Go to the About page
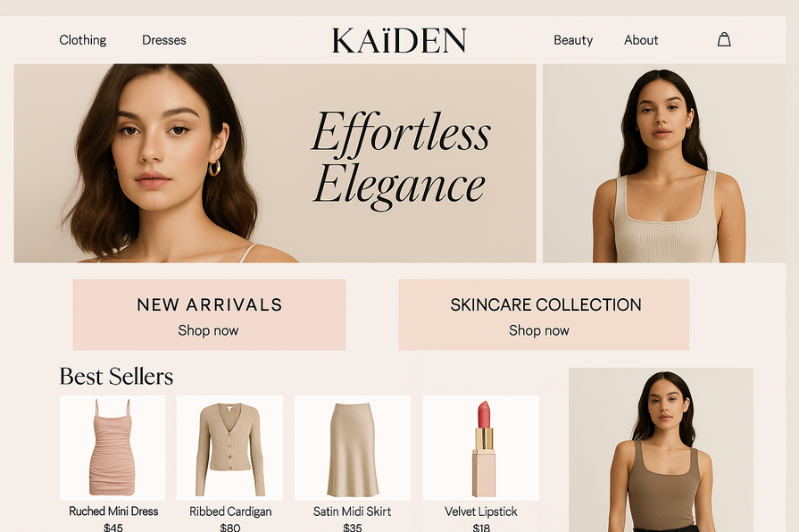799x532 pixels. (641, 40)
